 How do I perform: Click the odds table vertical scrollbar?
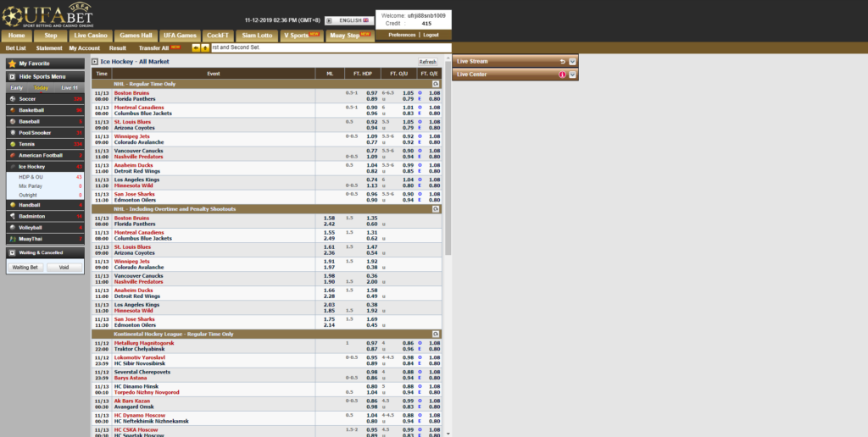click(448, 158)
